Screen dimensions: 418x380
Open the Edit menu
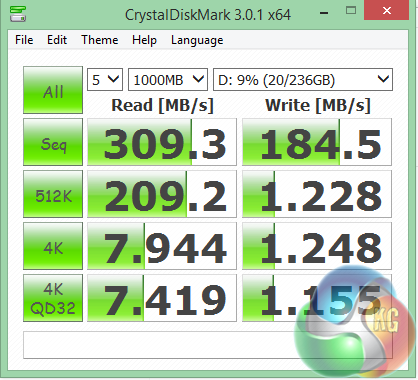(57, 40)
